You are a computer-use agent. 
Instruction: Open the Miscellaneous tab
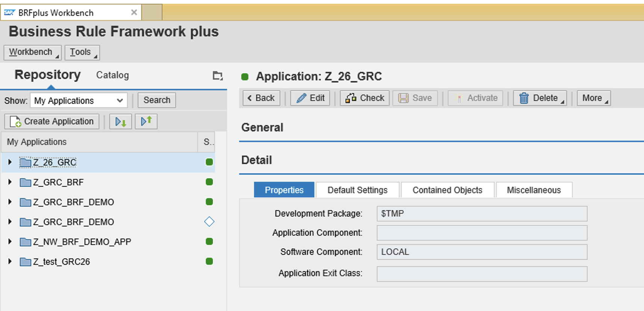click(x=534, y=190)
